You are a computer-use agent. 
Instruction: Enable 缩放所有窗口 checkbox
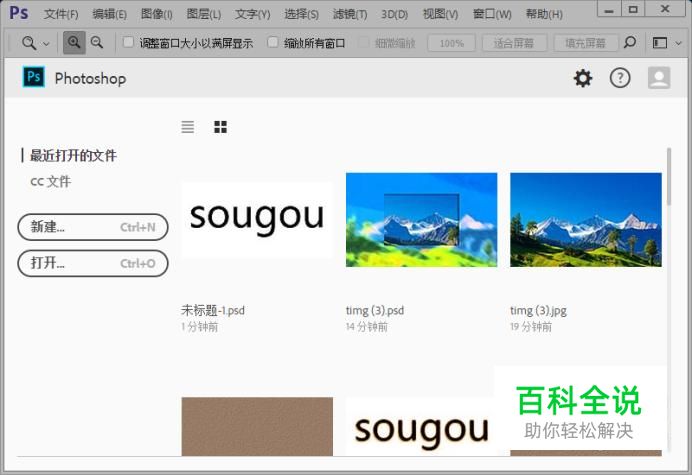273,42
